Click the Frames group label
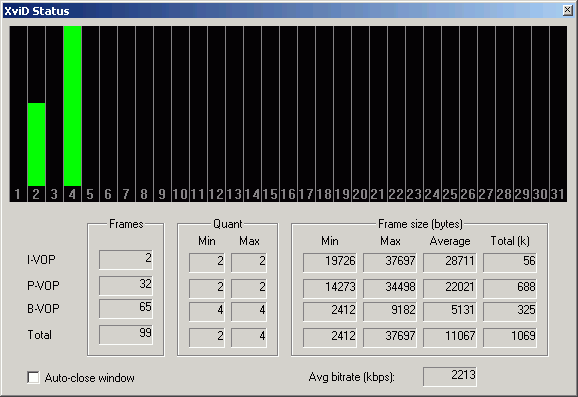This screenshot has width=578, height=397. point(126,224)
